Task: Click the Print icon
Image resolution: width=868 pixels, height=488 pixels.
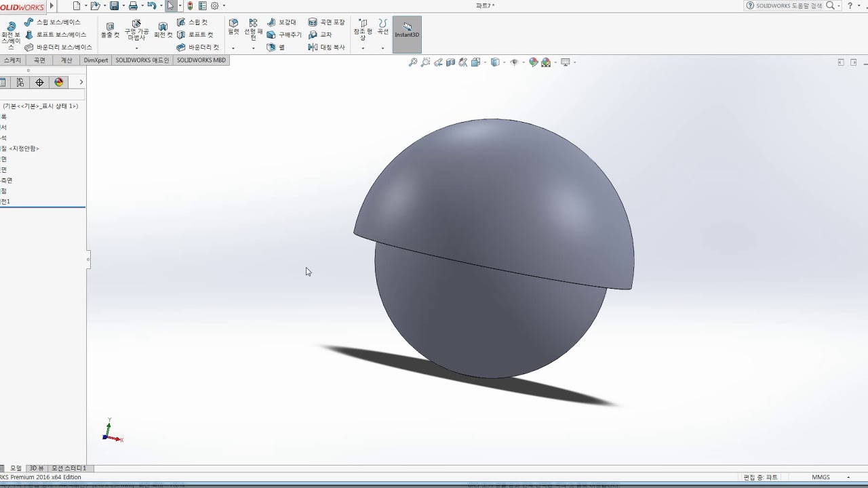Action: (x=133, y=5)
